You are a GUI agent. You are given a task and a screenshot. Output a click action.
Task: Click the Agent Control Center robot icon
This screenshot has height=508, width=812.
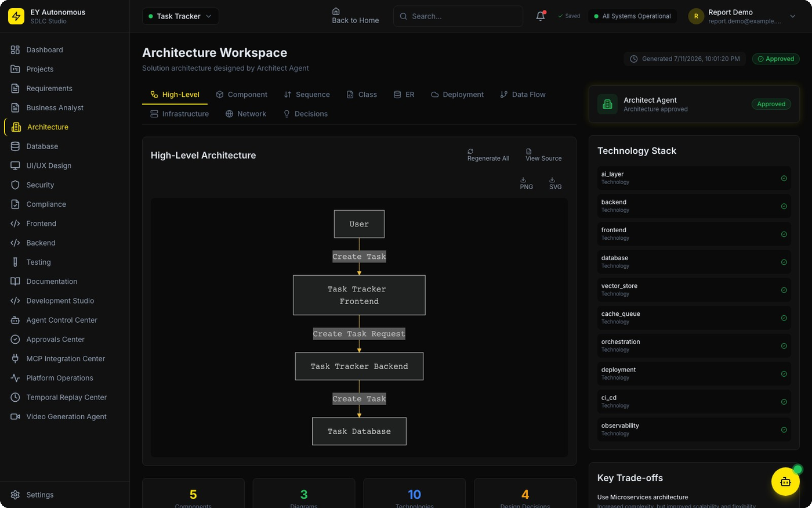[x=15, y=320]
